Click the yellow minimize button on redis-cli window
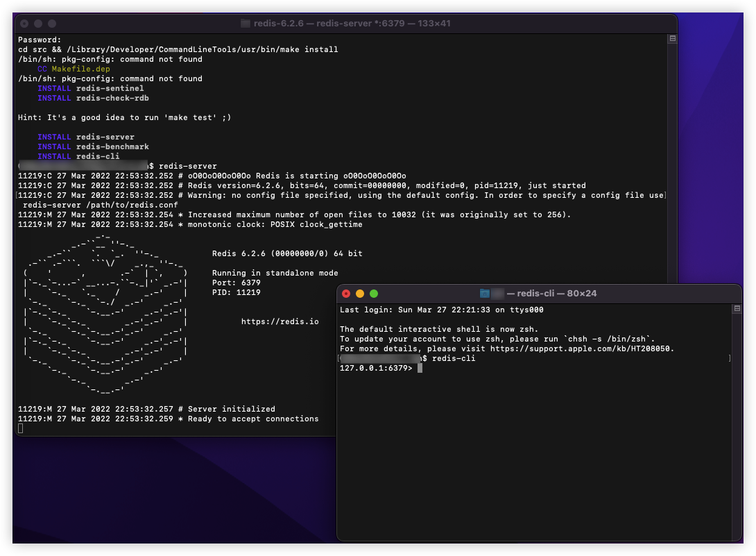756x556 pixels. (360, 294)
